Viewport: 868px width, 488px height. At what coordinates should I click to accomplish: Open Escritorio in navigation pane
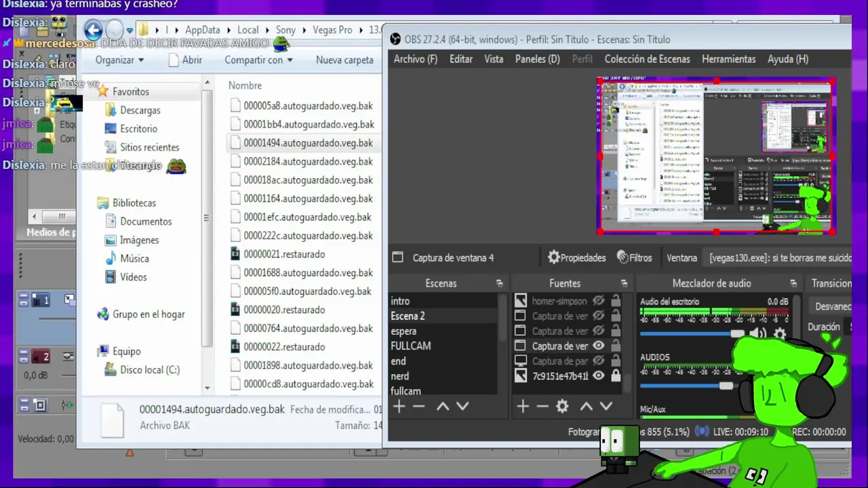coord(138,129)
